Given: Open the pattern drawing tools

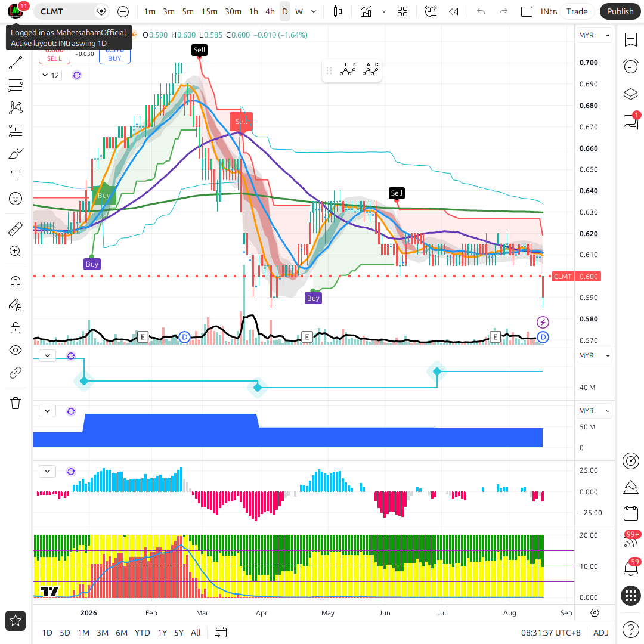Looking at the screenshot, I should (x=16, y=108).
